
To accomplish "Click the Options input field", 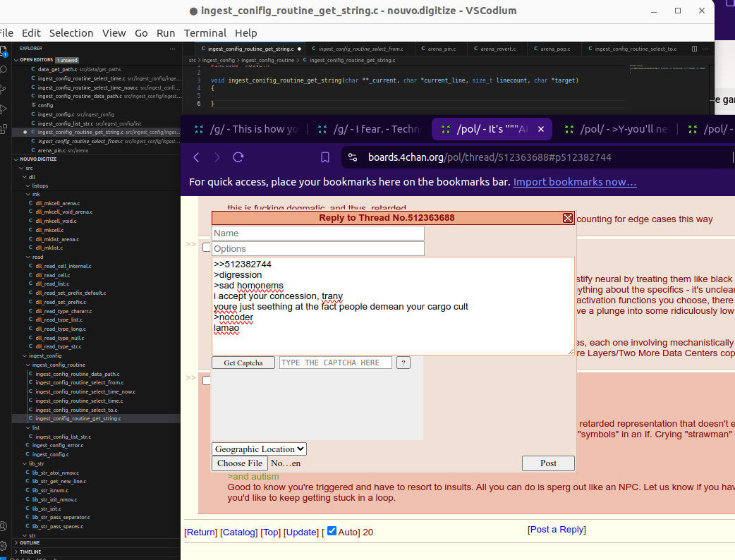I will tap(318, 248).
